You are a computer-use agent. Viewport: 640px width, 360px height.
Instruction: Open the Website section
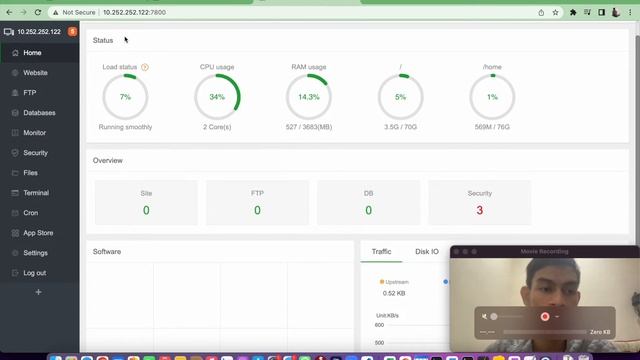[x=40, y=73]
